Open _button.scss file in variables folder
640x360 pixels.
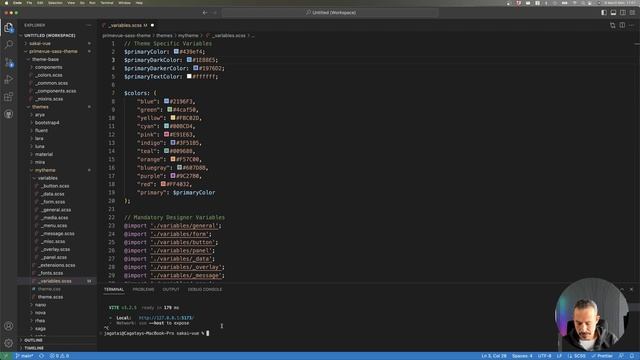click(x=55, y=186)
